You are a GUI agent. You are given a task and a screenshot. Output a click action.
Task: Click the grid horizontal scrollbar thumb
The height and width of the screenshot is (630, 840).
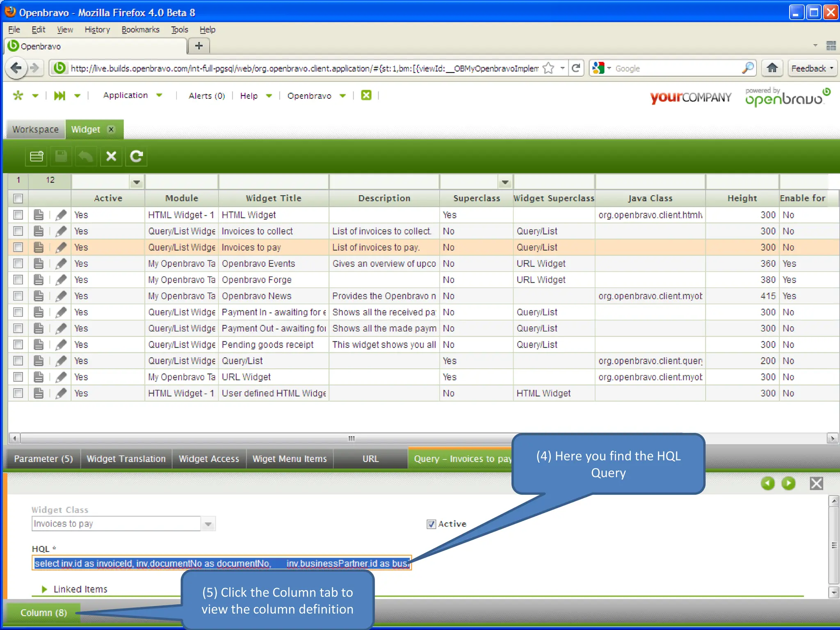pyautogui.click(x=352, y=438)
